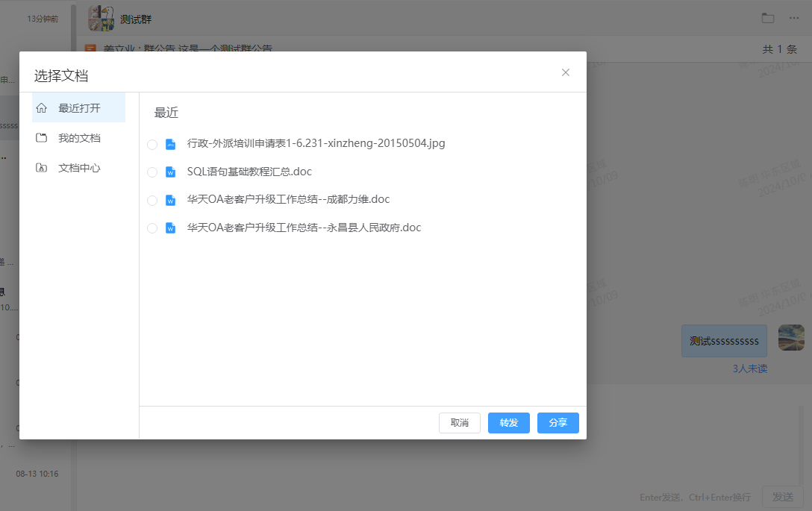Click the 取消 button

tap(459, 423)
